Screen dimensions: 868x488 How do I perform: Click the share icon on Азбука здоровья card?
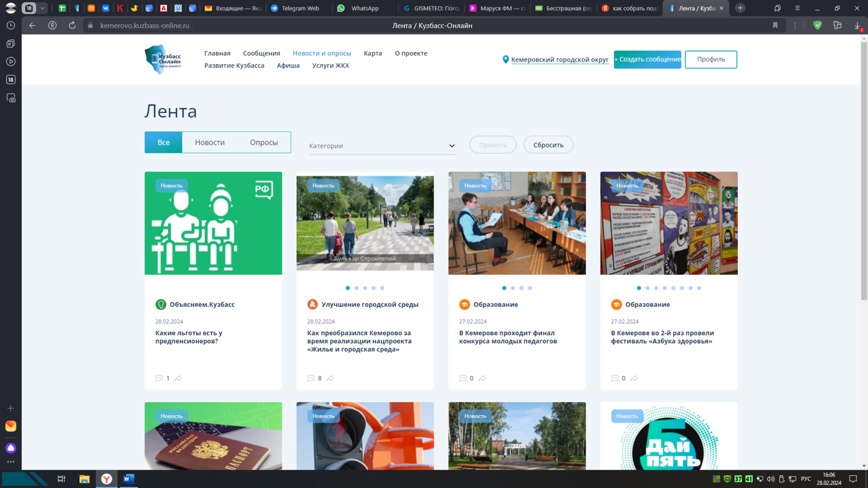tap(634, 378)
